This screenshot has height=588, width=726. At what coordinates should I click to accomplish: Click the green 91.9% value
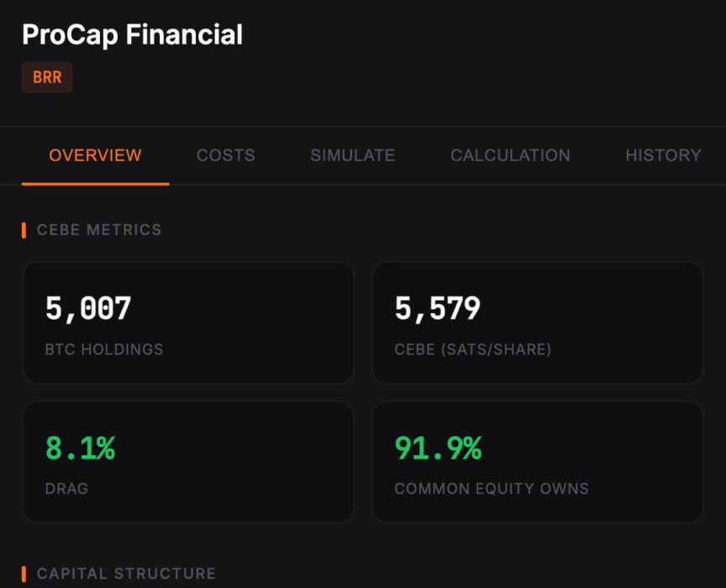coord(438,449)
